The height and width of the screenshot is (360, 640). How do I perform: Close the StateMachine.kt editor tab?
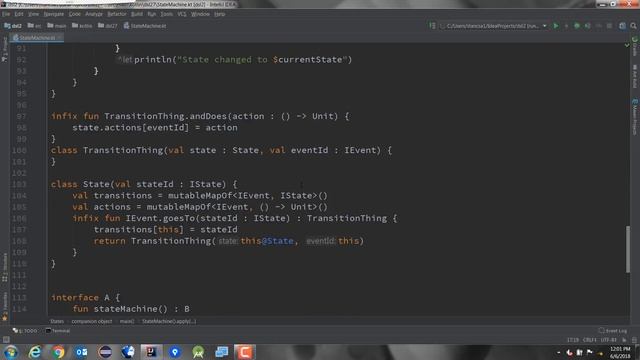click(60, 38)
